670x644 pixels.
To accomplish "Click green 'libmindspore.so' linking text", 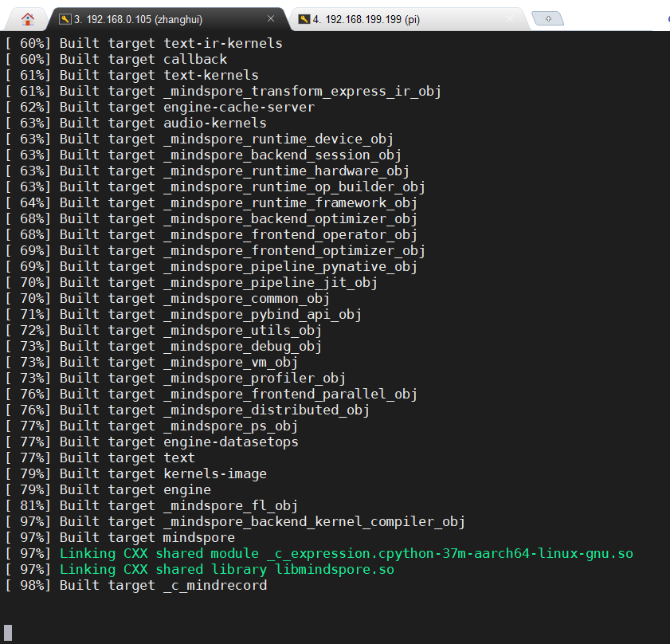I will [335, 570].
